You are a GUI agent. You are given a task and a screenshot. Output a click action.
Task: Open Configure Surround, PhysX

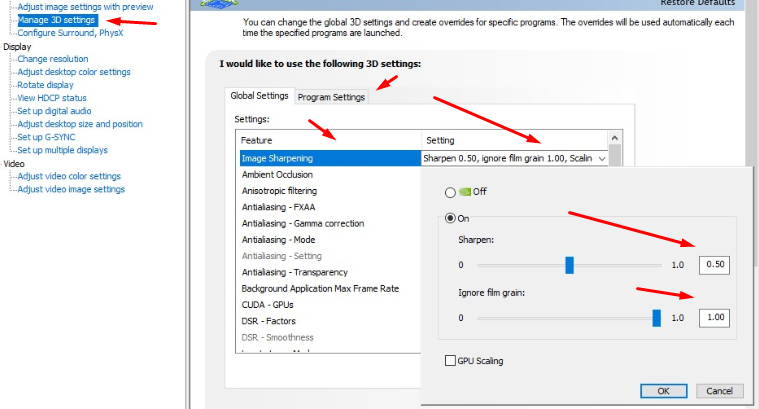[x=70, y=33]
